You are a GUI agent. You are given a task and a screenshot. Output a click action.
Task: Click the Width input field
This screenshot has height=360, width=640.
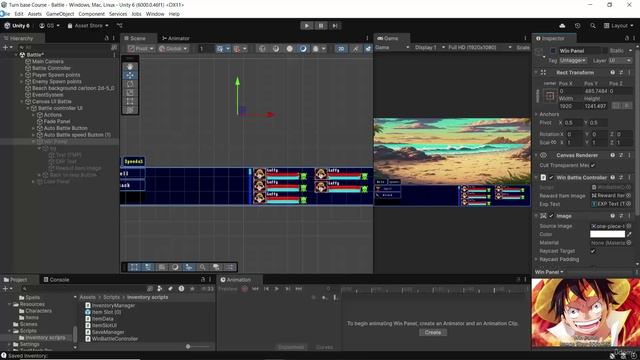[x=570, y=106]
